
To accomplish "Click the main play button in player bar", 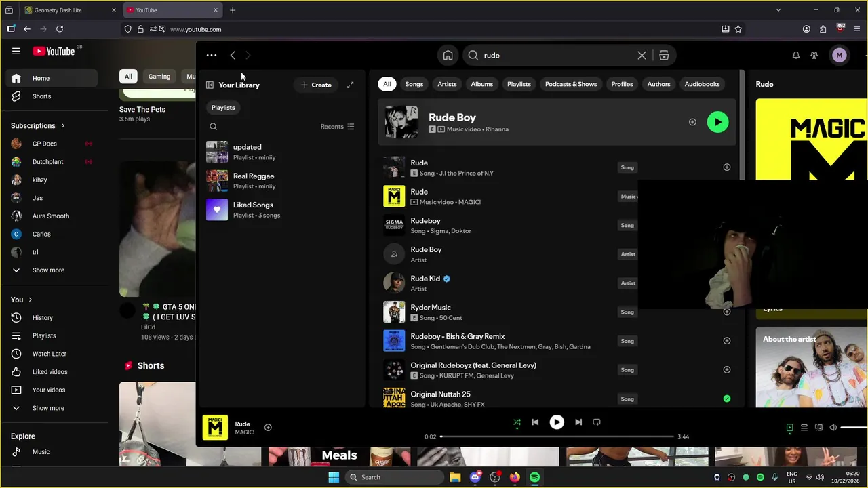I will point(557,422).
